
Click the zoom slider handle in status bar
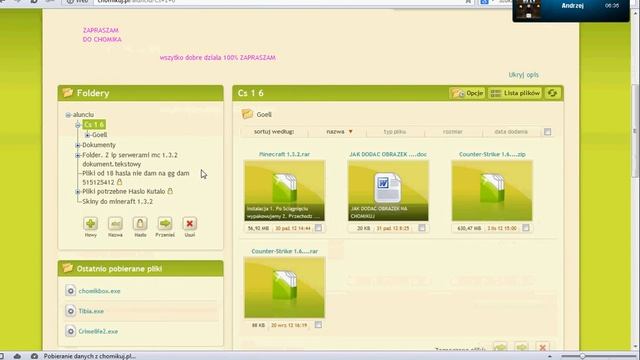tap(582, 356)
